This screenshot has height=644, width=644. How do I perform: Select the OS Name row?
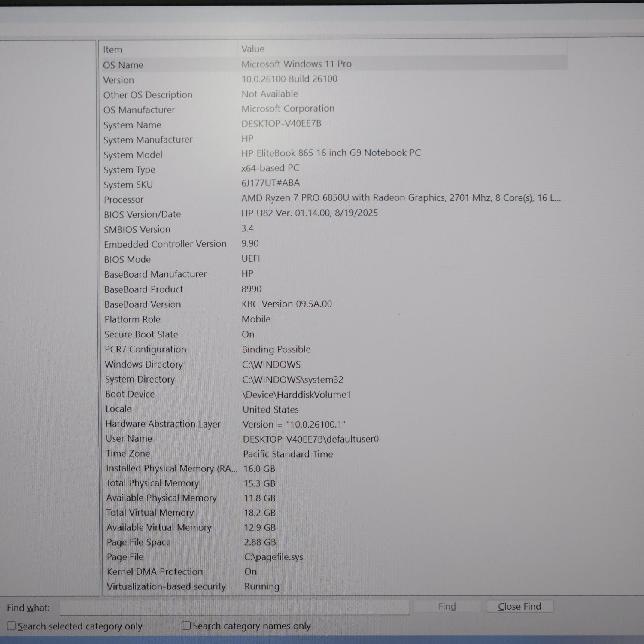tap(123, 65)
